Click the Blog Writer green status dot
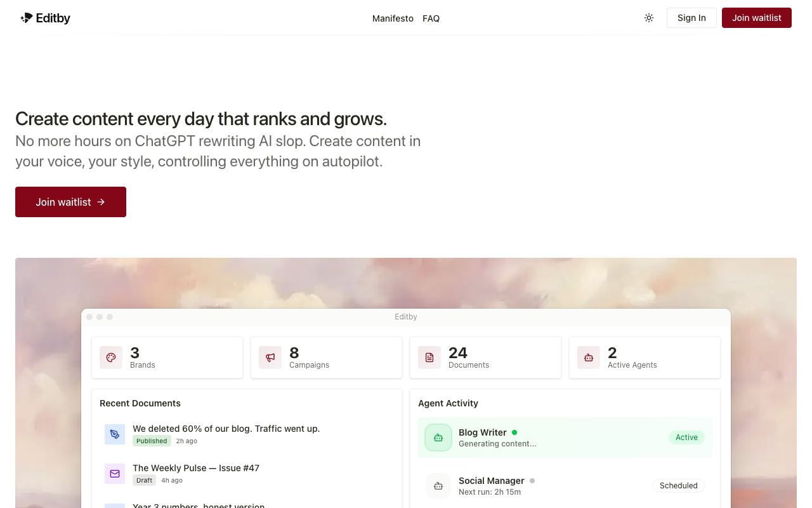The height and width of the screenshot is (508, 812). [514, 432]
